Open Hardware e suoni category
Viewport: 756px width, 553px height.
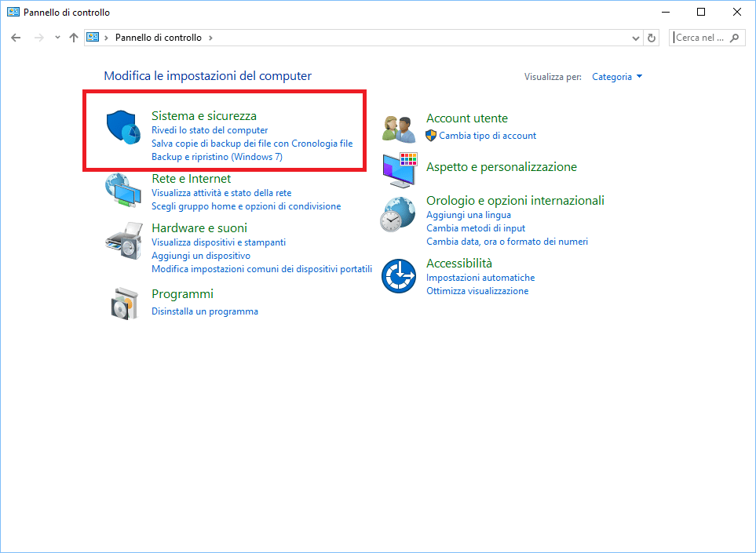(x=199, y=227)
